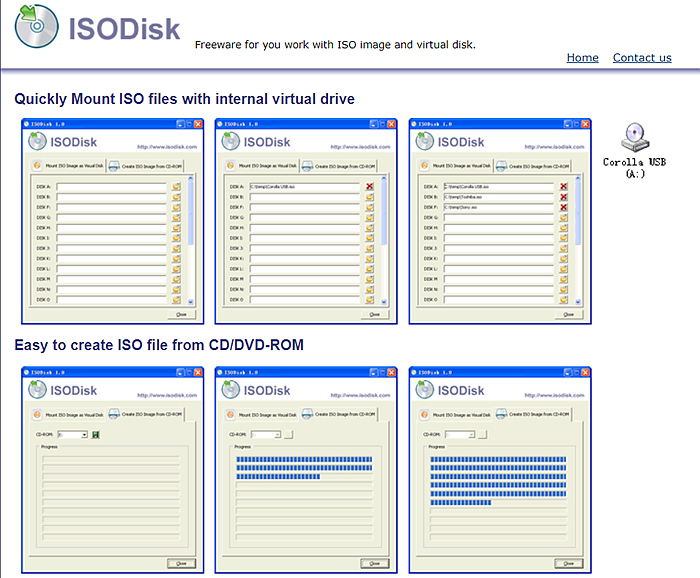Viewport: 700px width, 578px height.
Task: Click the DISK A path field containing Corolla USB.iso in the window with only Corolla USB mounted
Action: 304,187
